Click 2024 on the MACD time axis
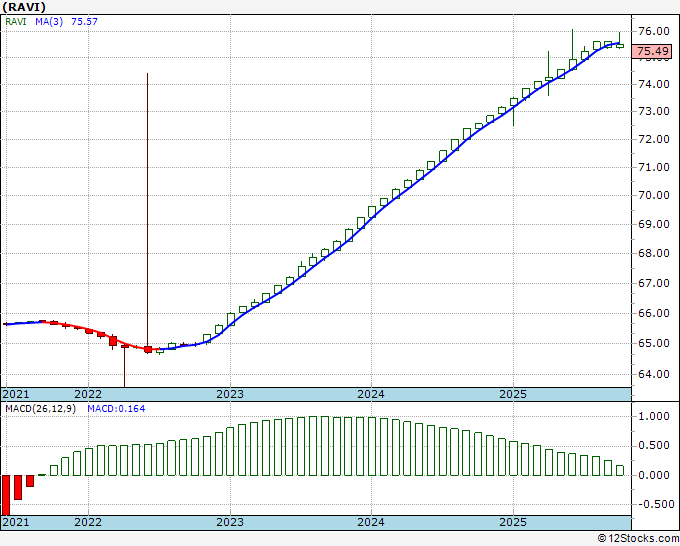 [371, 522]
